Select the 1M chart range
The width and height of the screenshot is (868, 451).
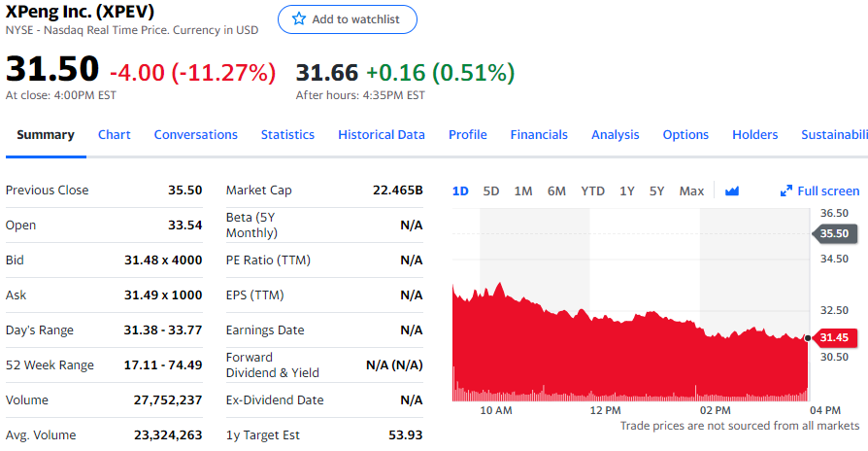tap(523, 191)
